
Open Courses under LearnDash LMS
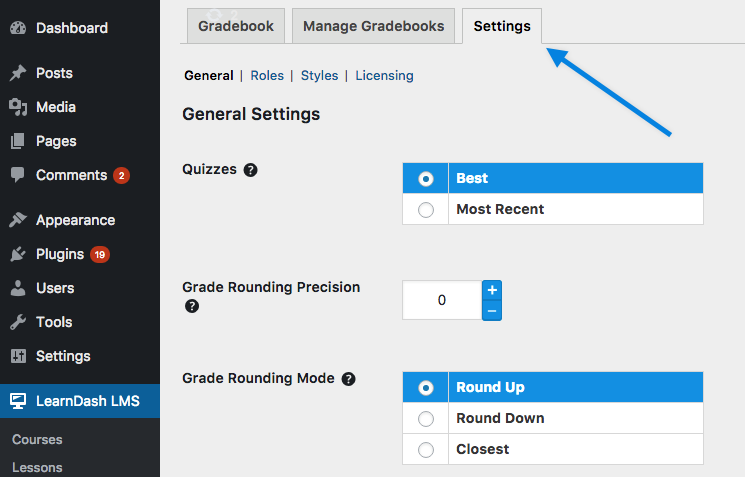37,439
